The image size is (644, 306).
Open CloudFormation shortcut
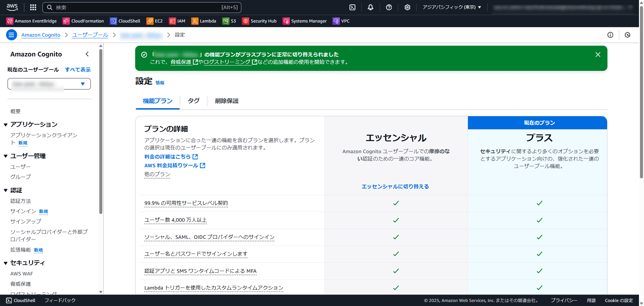click(83, 21)
